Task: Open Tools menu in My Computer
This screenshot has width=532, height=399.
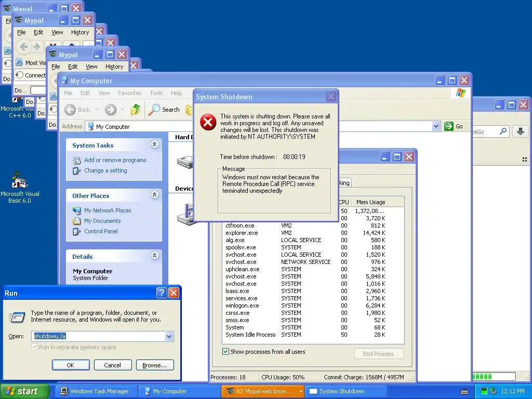Action: [x=156, y=93]
